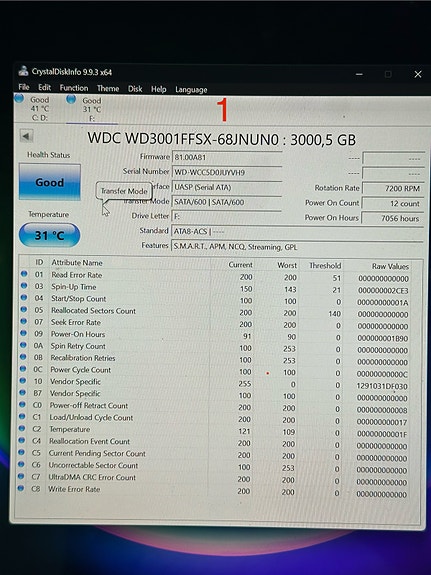Viewport: 431px width, 575px height.
Task: Open the Help menu
Action: (x=158, y=89)
